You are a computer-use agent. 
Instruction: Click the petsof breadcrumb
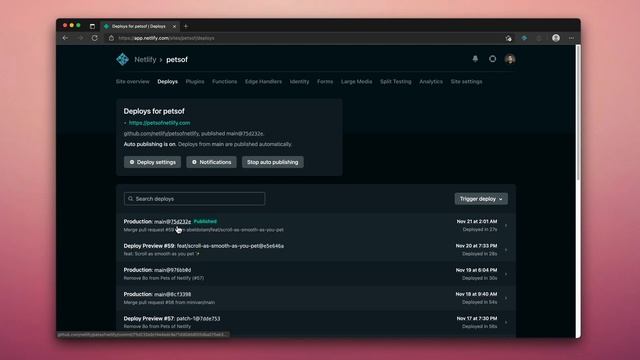[x=177, y=60]
